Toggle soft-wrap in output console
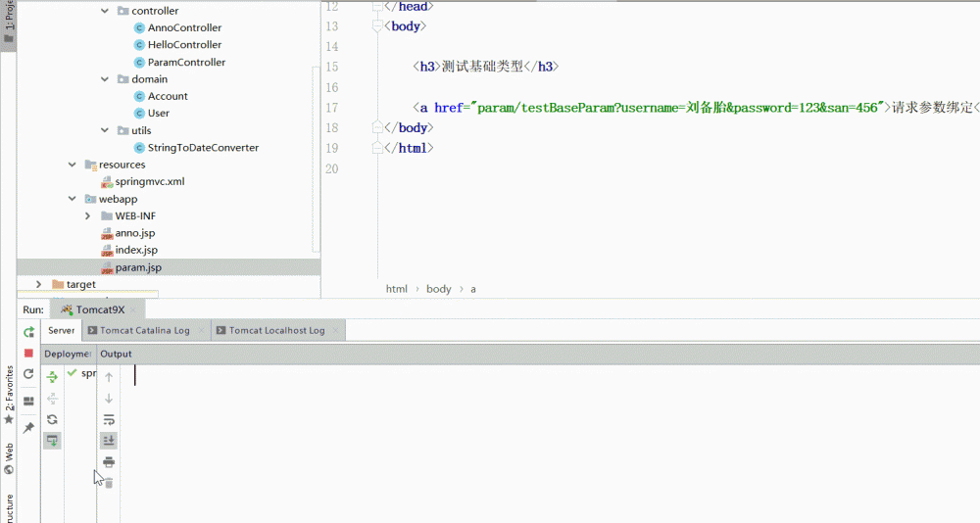Screen dimensions: 980x523 [109, 419]
